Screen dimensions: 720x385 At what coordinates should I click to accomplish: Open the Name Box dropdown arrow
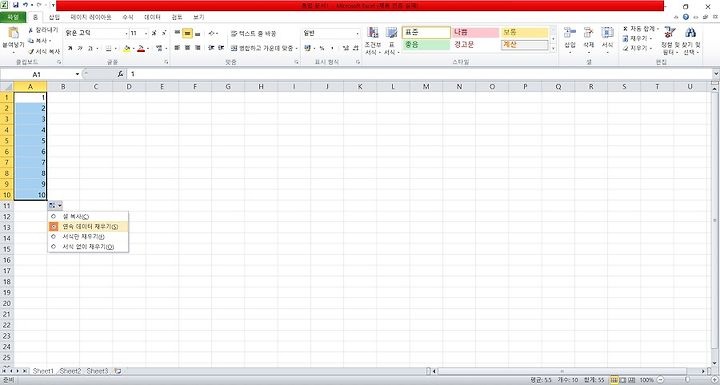coord(77,74)
